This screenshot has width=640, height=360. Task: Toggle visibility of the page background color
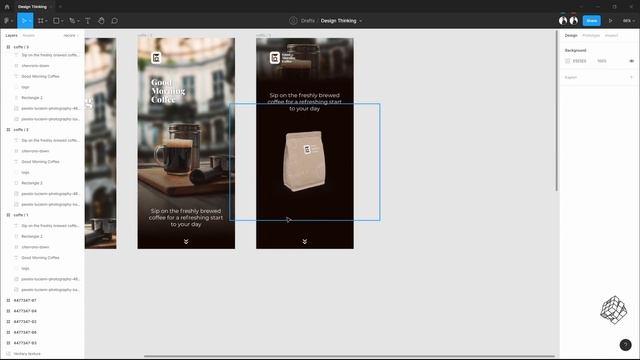tap(631, 61)
